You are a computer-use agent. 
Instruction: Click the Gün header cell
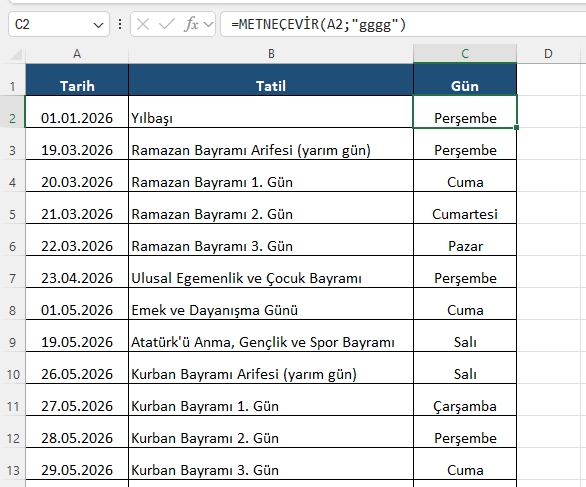tap(465, 80)
